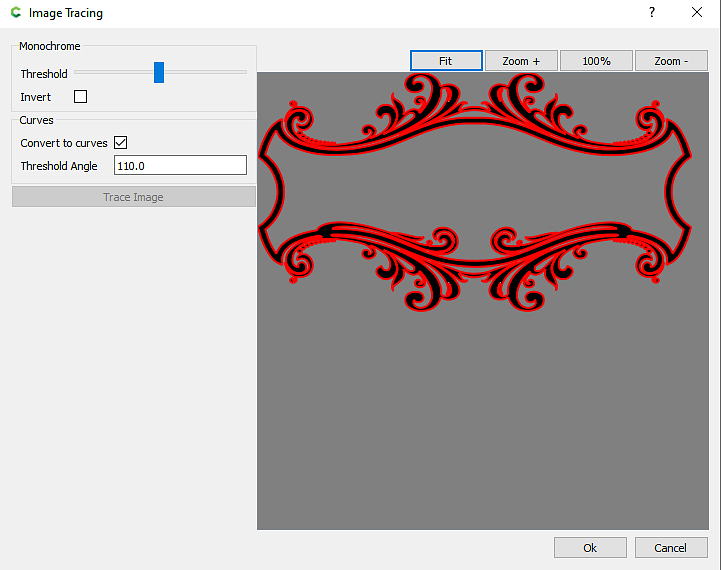Click the Zoom + button
The height and width of the screenshot is (570, 721).
point(521,61)
